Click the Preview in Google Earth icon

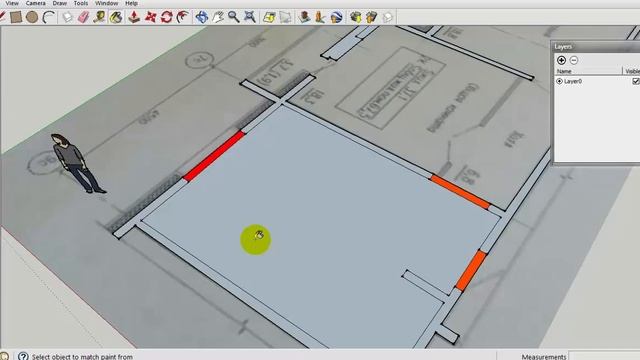[336, 17]
